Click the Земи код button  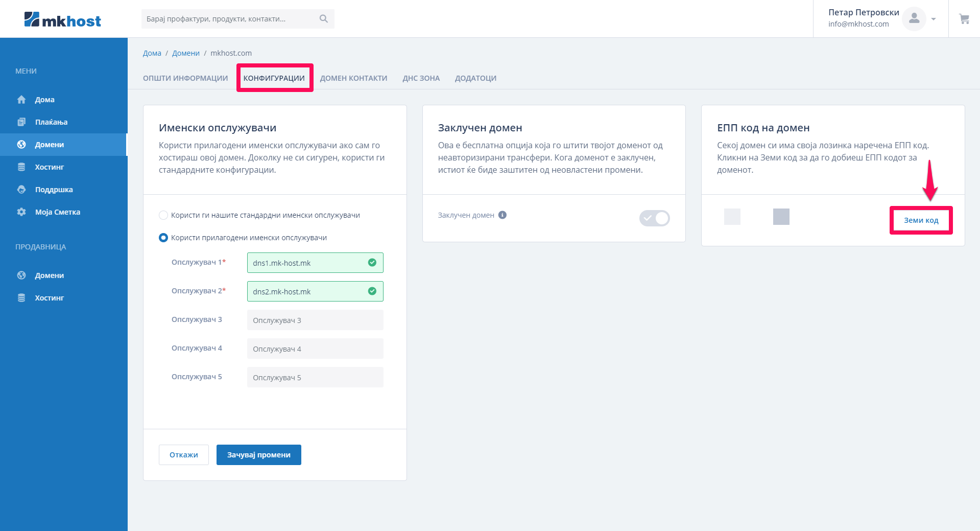point(921,220)
